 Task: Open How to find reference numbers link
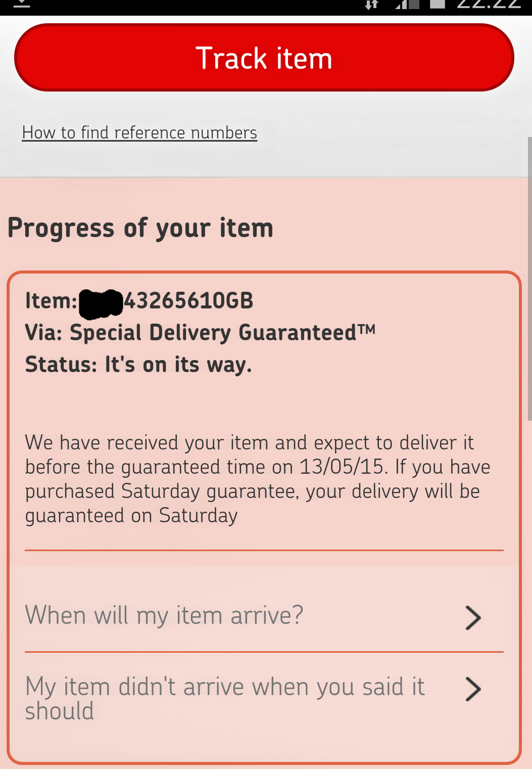point(139,132)
